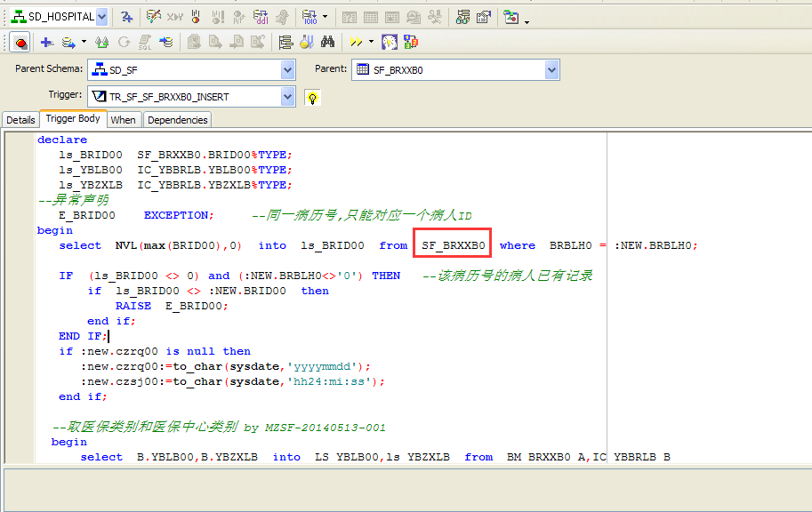This screenshot has width=812, height=512.
Task: Switch to the Details tab
Action: click(20, 120)
